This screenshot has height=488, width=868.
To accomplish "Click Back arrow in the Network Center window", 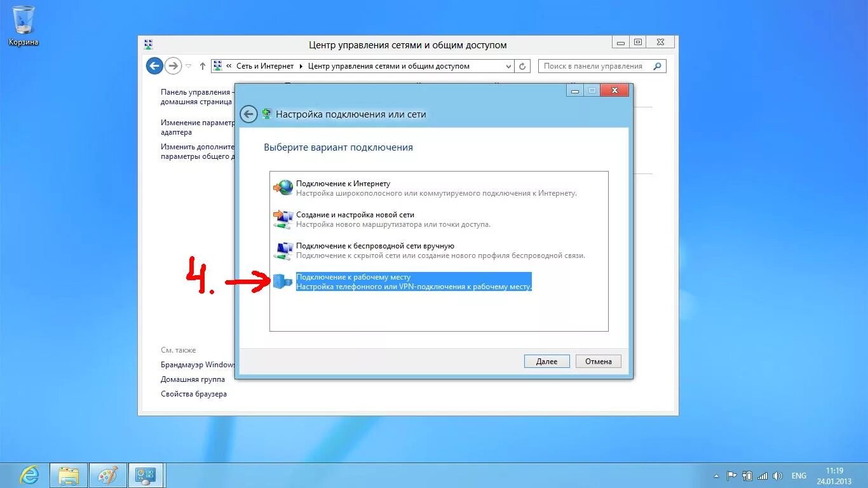I will point(154,65).
